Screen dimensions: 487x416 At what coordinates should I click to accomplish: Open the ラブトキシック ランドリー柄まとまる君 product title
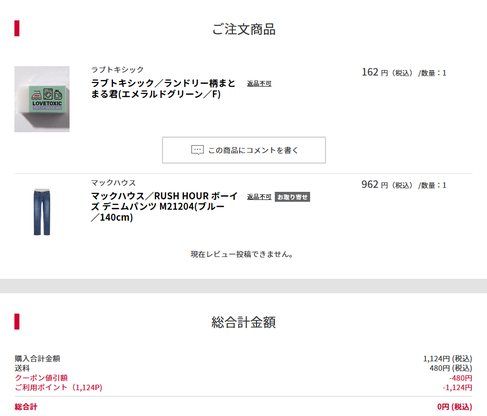pos(163,88)
